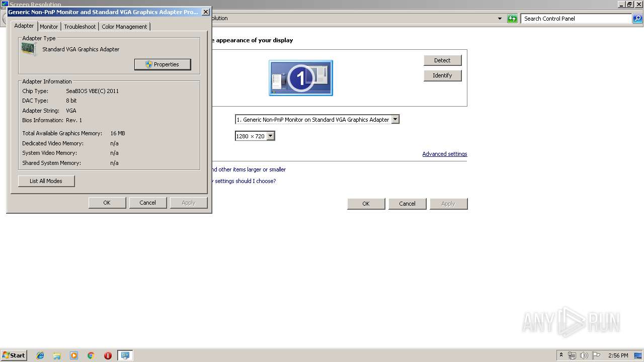Click the Start button

(14, 355)
